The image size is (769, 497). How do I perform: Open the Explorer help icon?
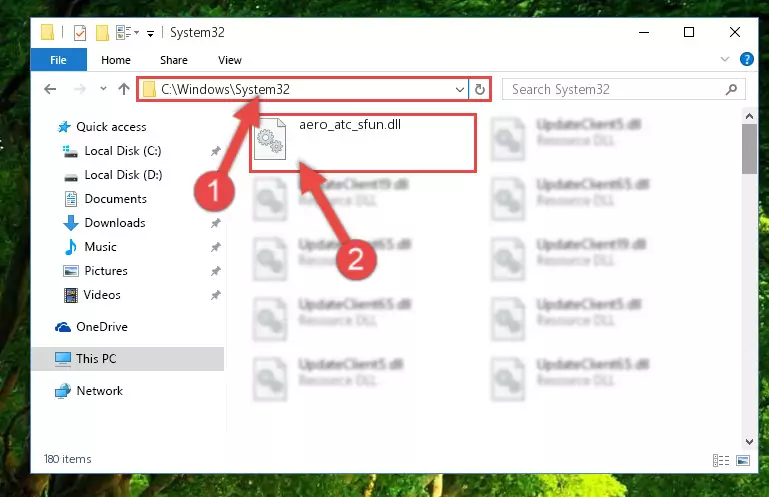(746, 59)
